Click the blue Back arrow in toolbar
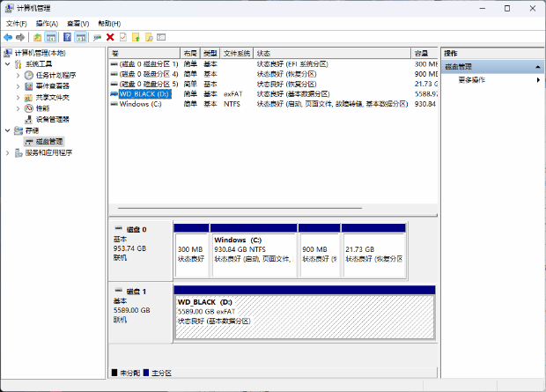 click(8, 37)
